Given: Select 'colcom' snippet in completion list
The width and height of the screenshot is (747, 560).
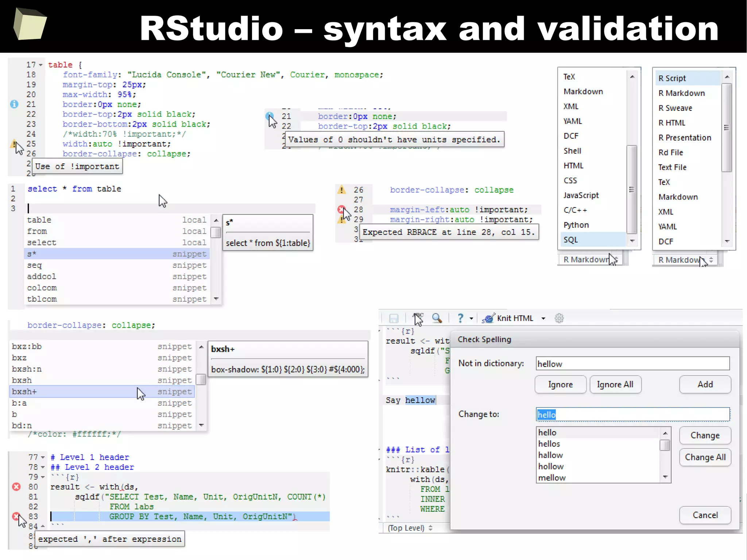Looking at the screenshot, I should 117,288.
